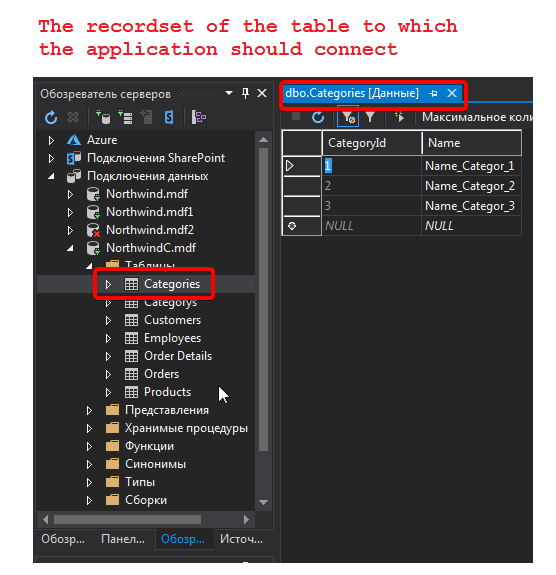Click the tree scroll down arrow

pos(263,502)
